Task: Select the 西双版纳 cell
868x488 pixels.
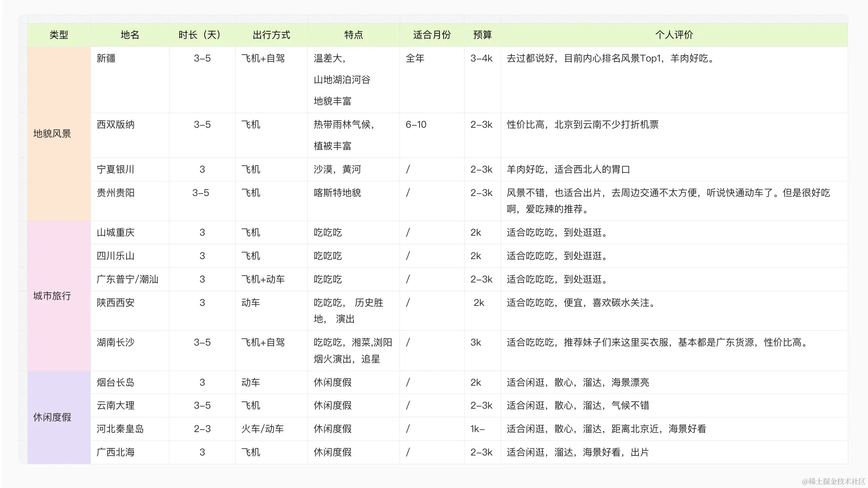Action: coord(116,125)
